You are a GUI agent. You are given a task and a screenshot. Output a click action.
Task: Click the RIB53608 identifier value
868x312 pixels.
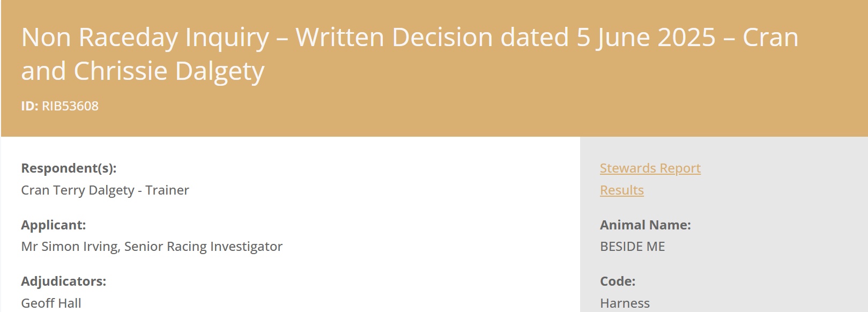pyautogui.click(x=70, y=106)
